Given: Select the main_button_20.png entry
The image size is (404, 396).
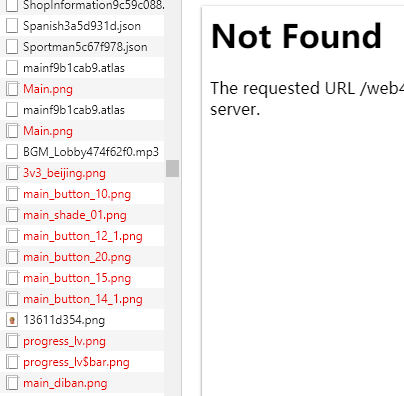Looking at the screenshot, I should point(82,257).
